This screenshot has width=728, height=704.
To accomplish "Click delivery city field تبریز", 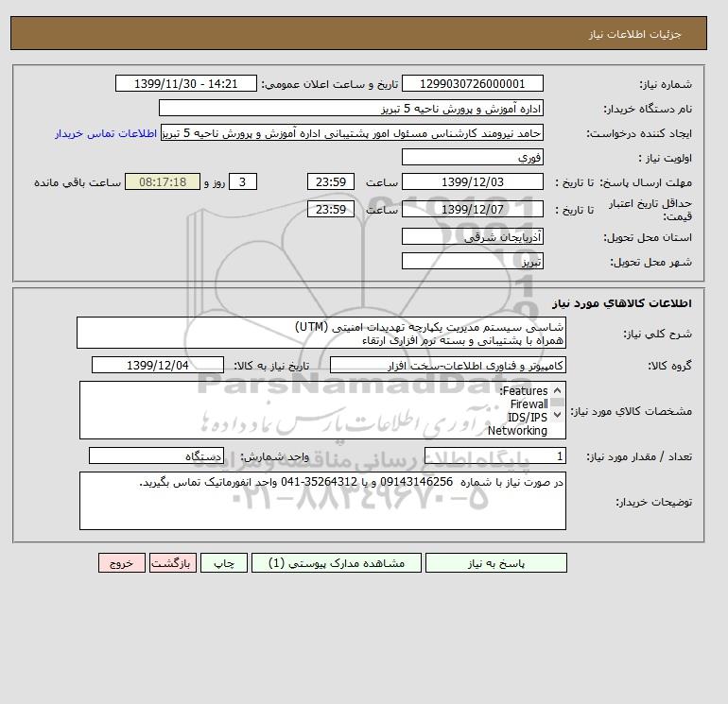I will (x=472, y=261).
